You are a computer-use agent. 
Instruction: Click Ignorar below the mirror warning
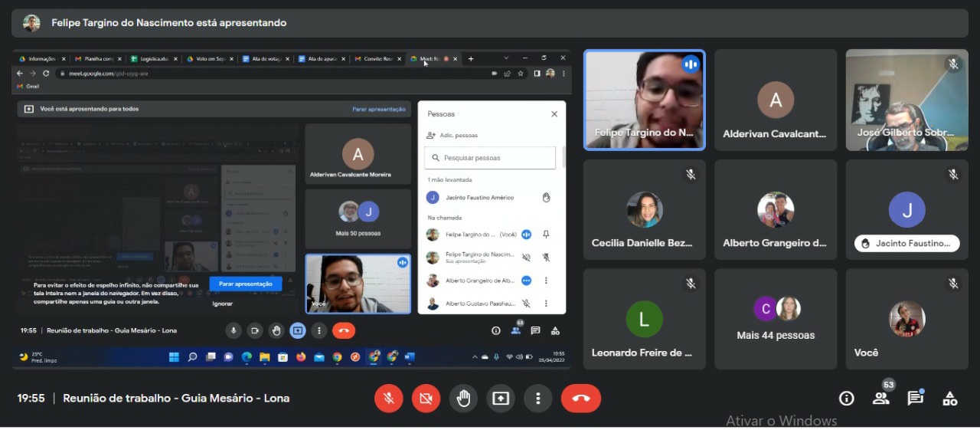click(223, 304)
